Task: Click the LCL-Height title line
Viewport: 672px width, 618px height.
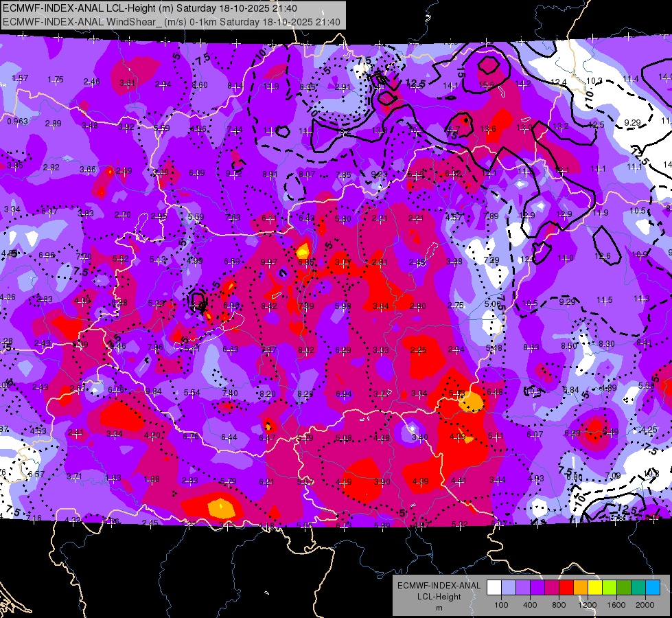Action: 150,8
